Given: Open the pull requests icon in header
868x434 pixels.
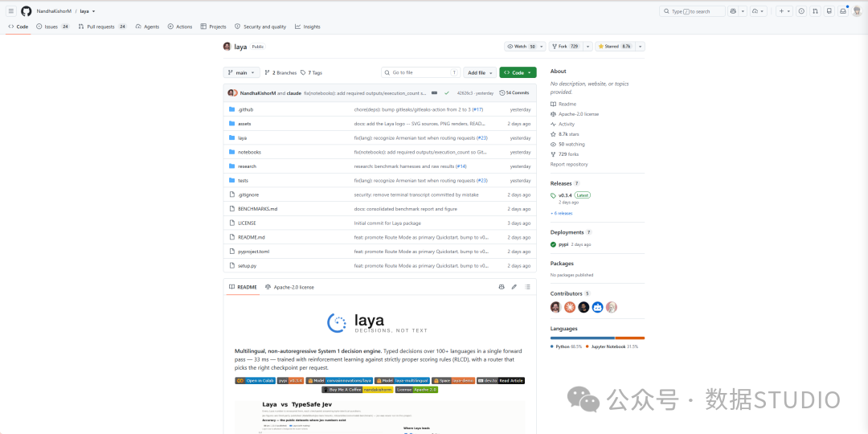Looking at the screenshot, I should click(815, 11).
